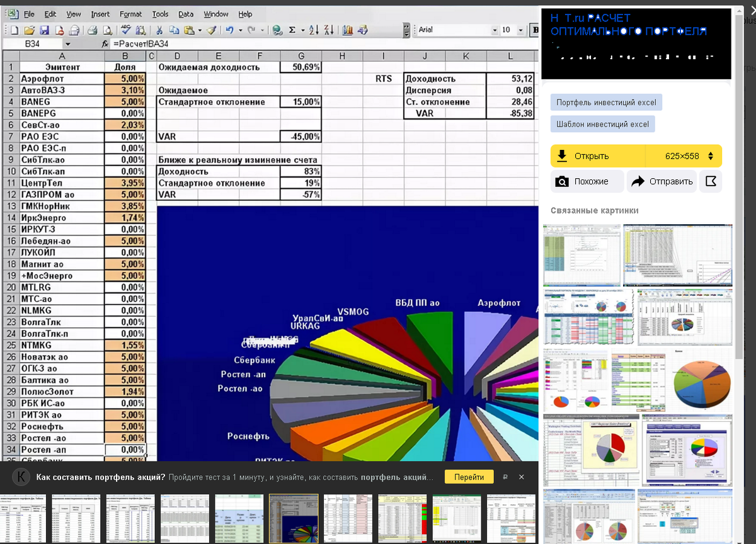Select the highlighted pie-chart thumbnail in bottom strip
Image resolution: width=756 pixels, height=544 pixels.
[x=294, y=518]
